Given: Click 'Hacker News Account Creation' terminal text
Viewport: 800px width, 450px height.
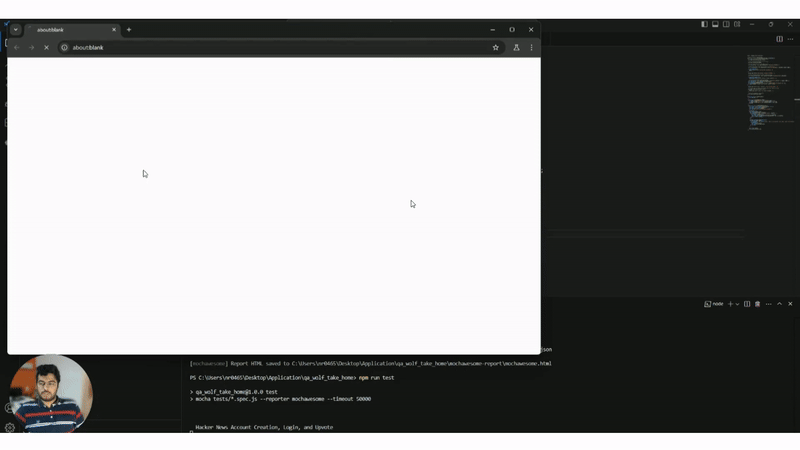Looking at the screenshot, I should pos(264,428).
